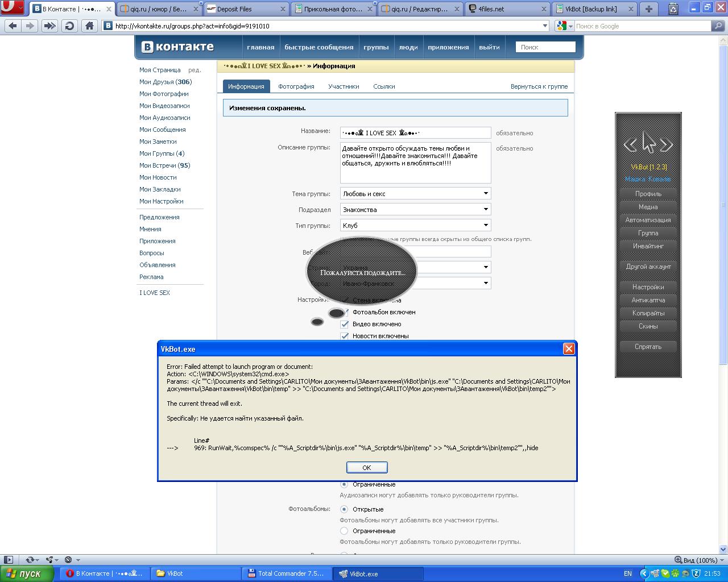This screenshot has width=728, height=582.
Task: Expand hidden system tray icons arrow
Action: [x=644, y=573]
